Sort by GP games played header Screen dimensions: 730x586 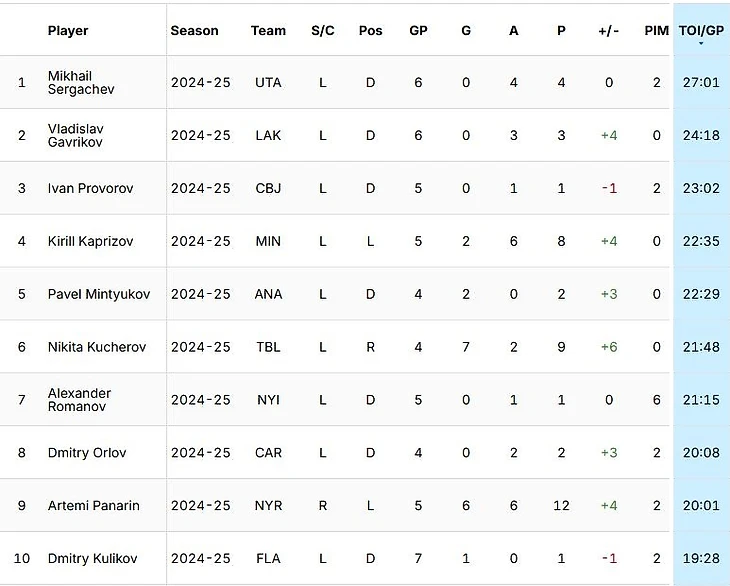[418, 31]
